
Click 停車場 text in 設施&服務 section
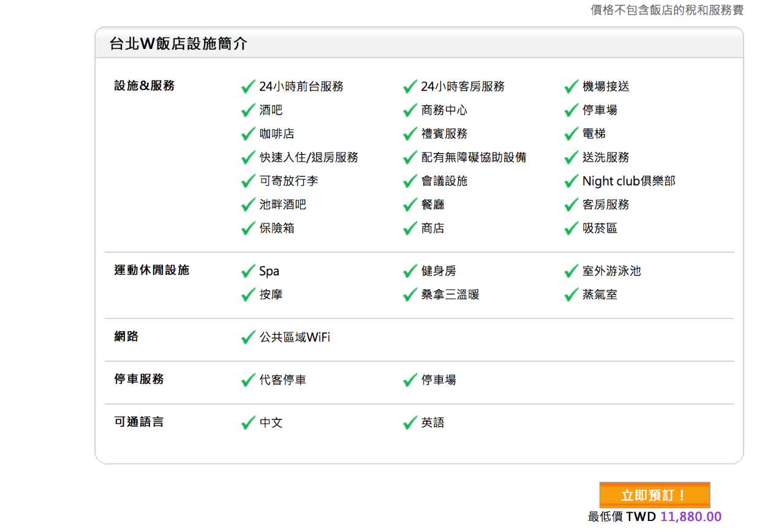(x=600, y=110)
